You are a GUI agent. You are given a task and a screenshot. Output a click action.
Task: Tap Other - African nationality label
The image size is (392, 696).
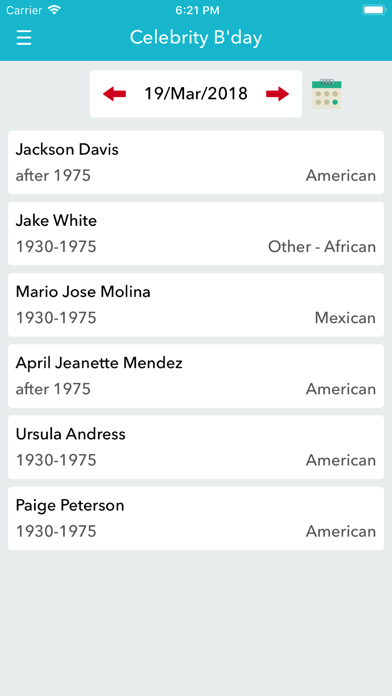322,246
